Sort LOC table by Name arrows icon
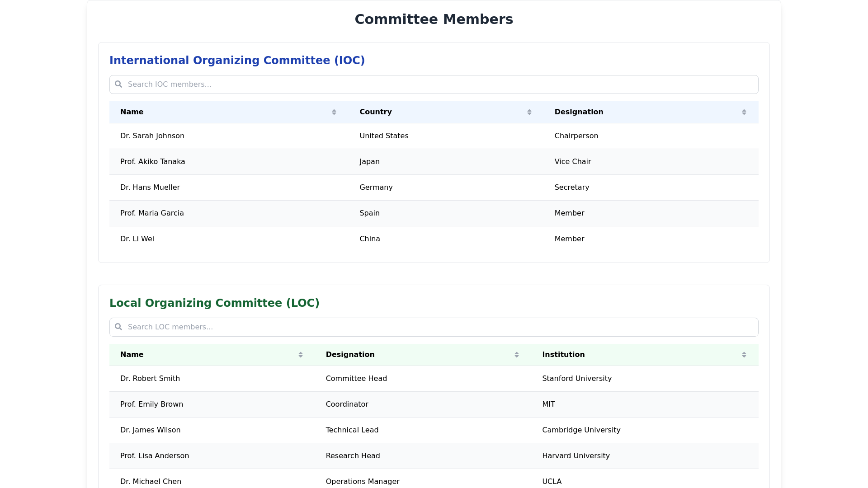The image size is (868, 488). (x=301, y=355)
